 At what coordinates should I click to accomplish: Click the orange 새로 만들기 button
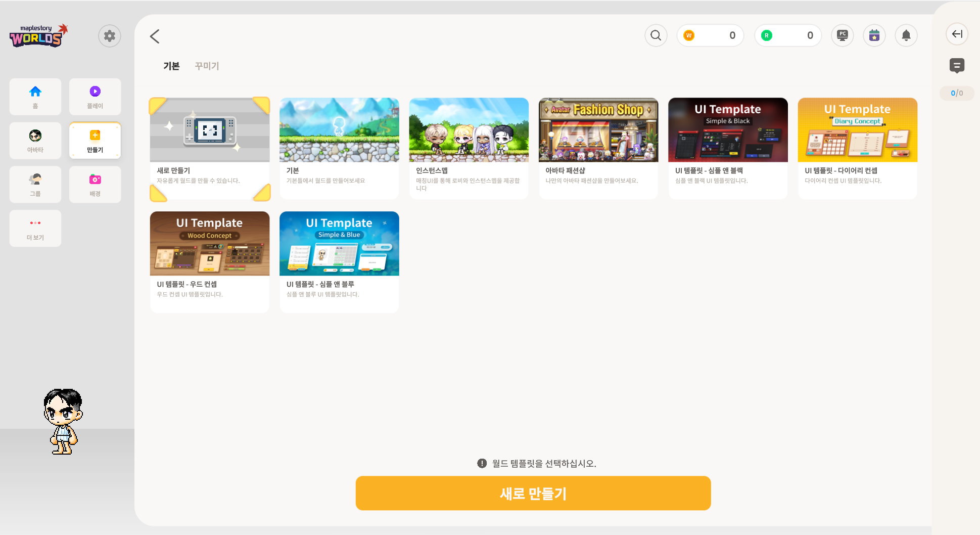pyautogui.click(x=533, y=493)
